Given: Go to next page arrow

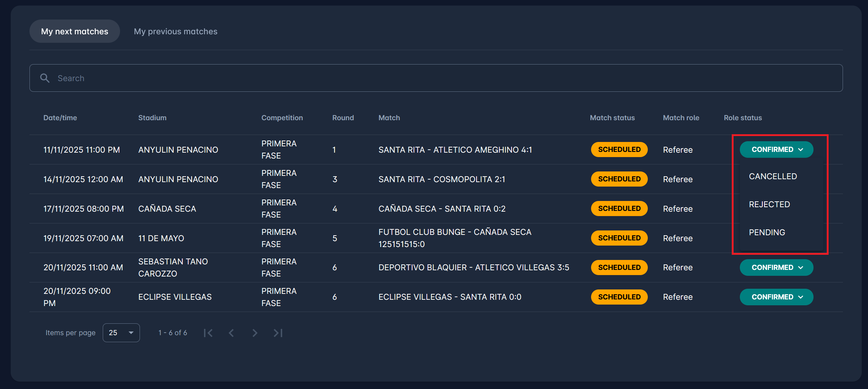Looking at the screenshot, I should click(x=254, y=333).
